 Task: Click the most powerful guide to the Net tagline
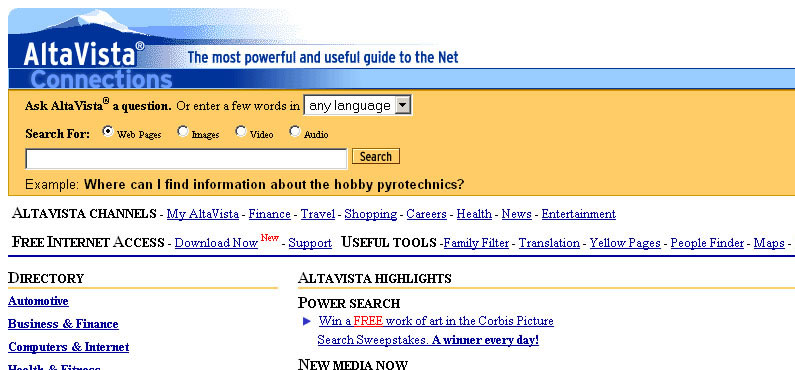pyautogui.click(x=323, y=57)
